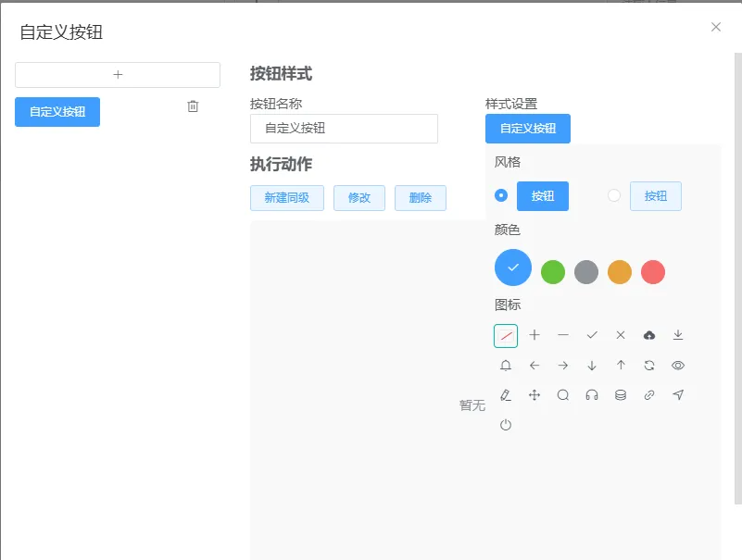Image resolution: width=742 pixels, height=560 pixels.
Task: Select the refresh icon
Action: 649,365
